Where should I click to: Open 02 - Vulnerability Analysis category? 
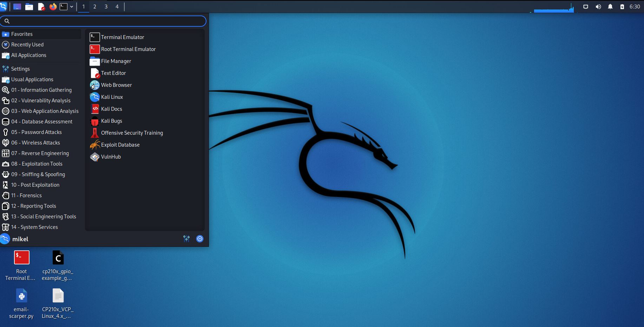click(41, 101)
